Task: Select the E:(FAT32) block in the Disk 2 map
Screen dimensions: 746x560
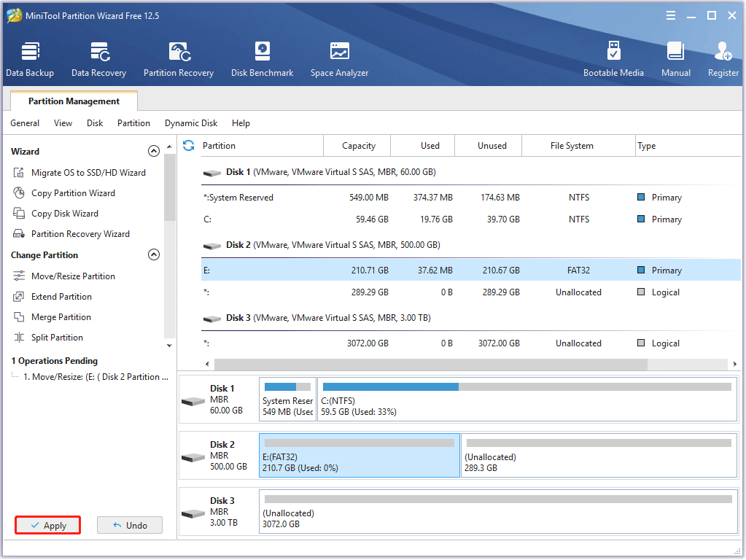Action: click(x=360, y=455)
